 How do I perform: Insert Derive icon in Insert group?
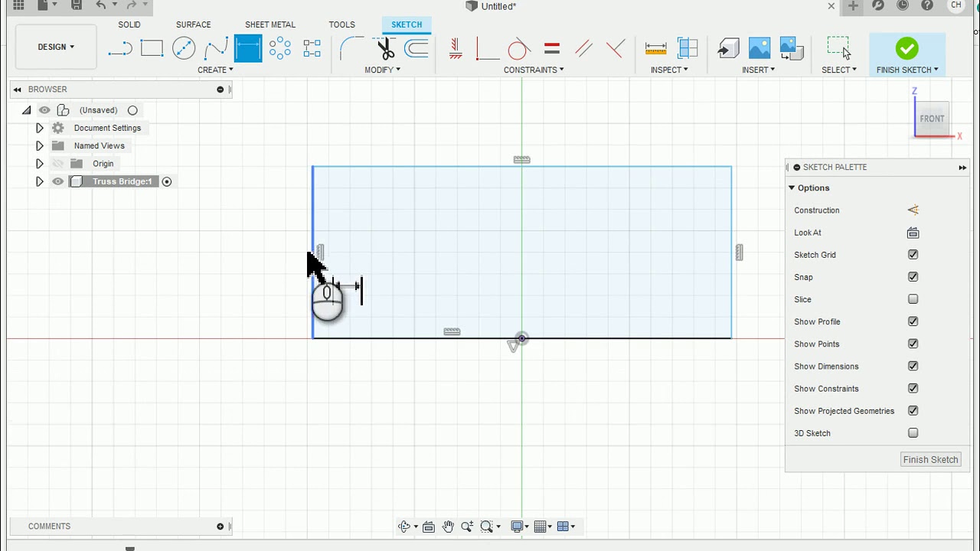pyautogui.click(x=728, y=49)
